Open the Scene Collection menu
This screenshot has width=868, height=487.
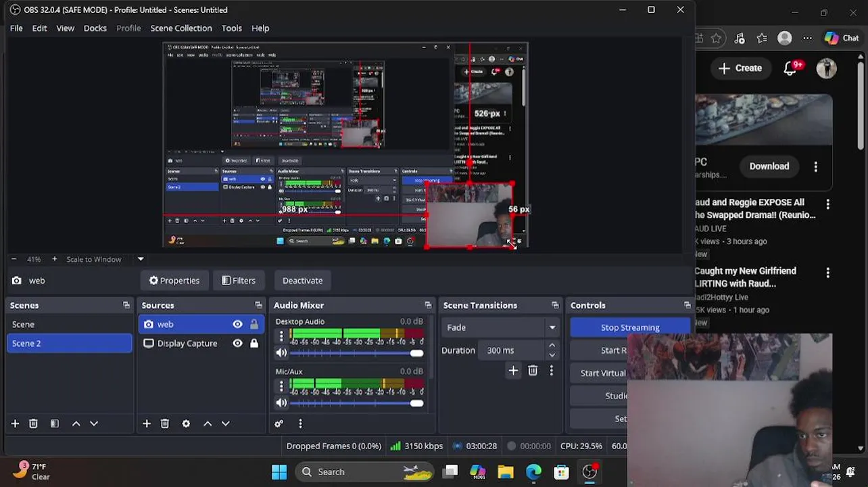[x=181, y=28]
